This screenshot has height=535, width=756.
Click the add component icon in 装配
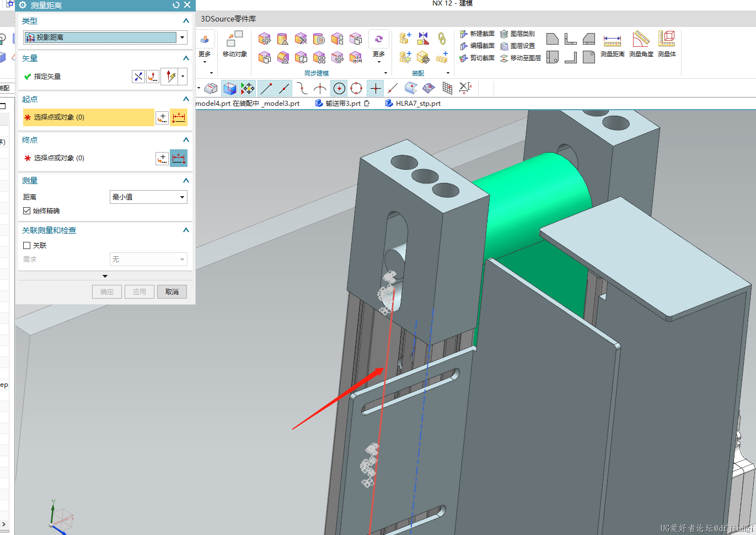tap(405, 38)
